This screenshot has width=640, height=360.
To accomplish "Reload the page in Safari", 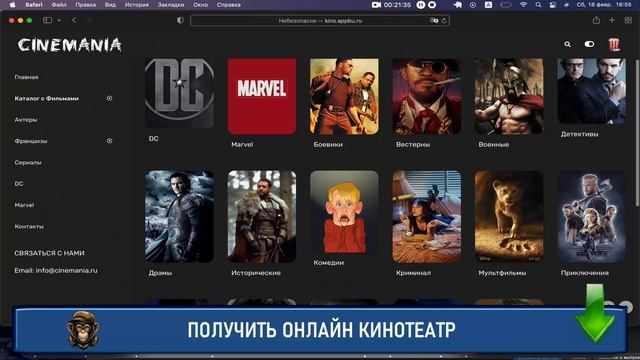I will [x=444, y=20].
